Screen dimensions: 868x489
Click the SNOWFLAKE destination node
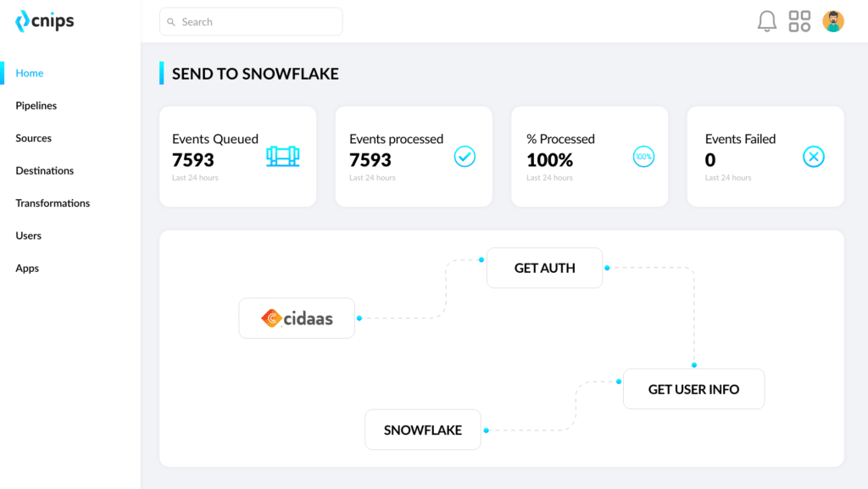click(423, 430)
